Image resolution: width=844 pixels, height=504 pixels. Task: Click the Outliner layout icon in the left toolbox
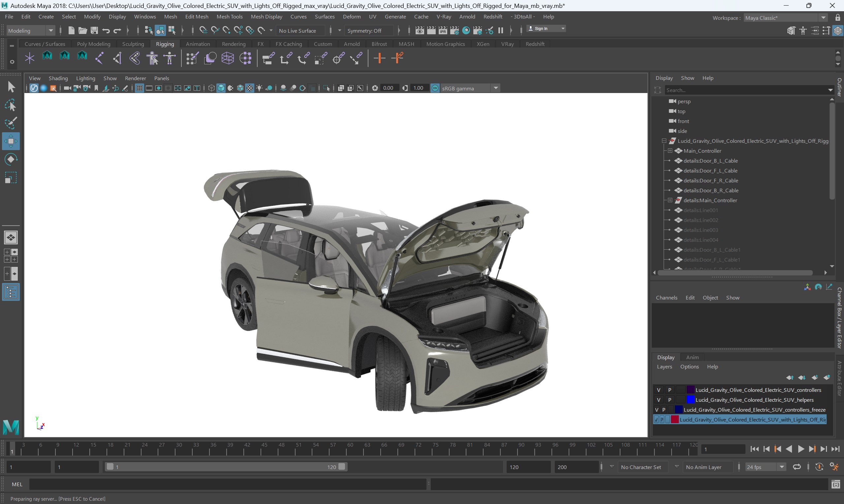coord(11,292)
